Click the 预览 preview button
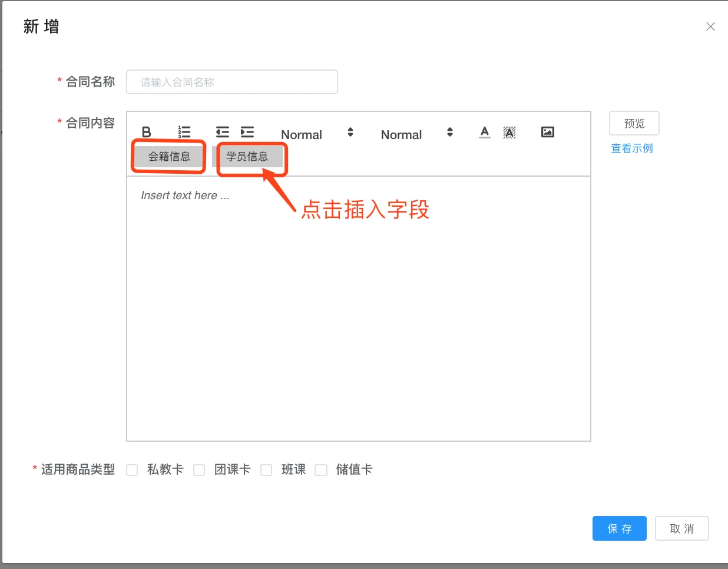The height and width of the screenshot is (569, 728). pos(634,123)
